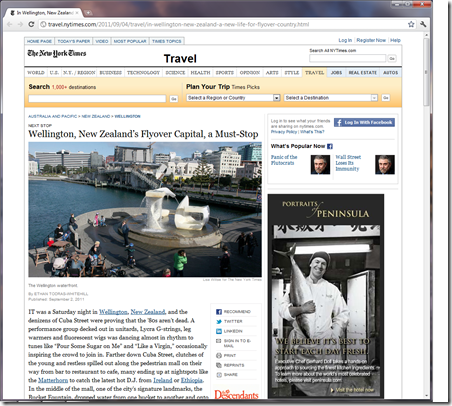Open the TODAY'S PAPER tab

(x=74, y=41)
